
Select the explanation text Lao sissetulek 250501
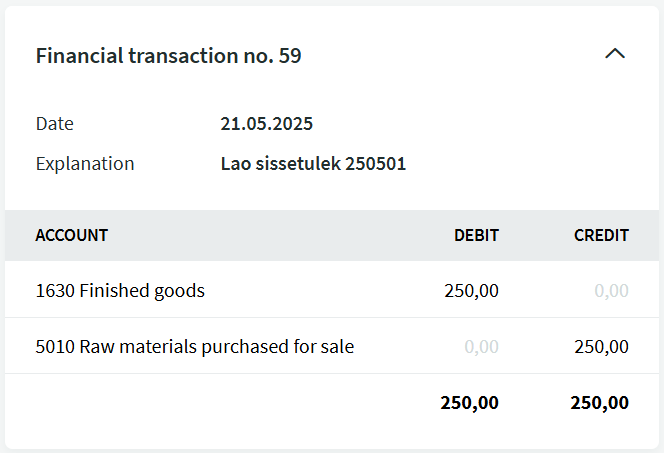point(313,164)
